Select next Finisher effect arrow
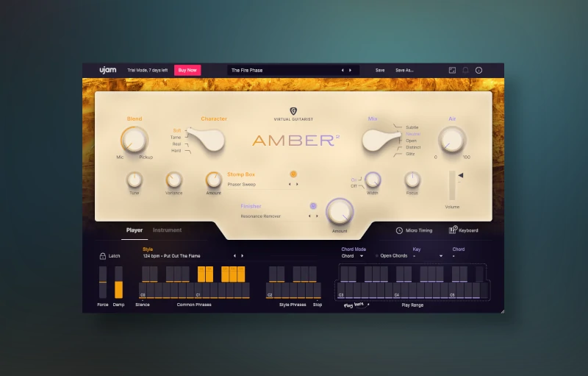 (317, 216)
